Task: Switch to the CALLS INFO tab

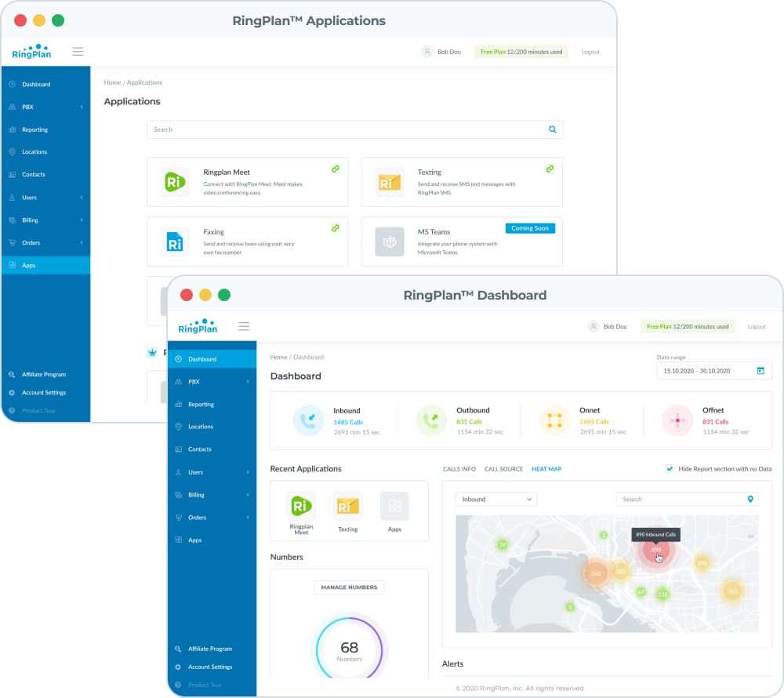Action: coord(459,469)
